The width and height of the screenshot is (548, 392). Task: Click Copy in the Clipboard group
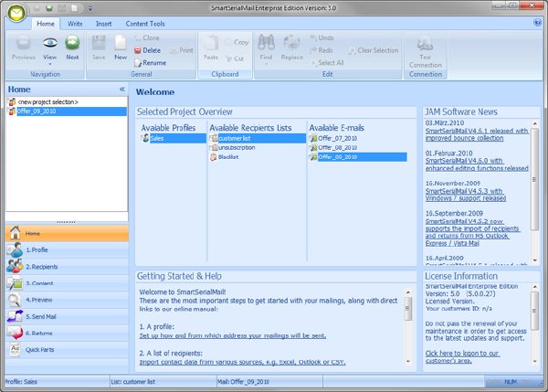click(237, 42)
